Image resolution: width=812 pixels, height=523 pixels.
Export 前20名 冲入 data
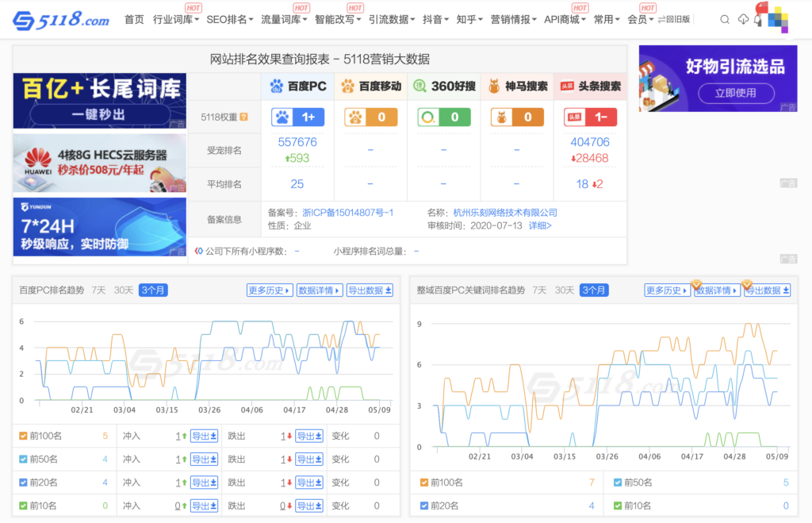pyautogui.click(x=204, y=483)
